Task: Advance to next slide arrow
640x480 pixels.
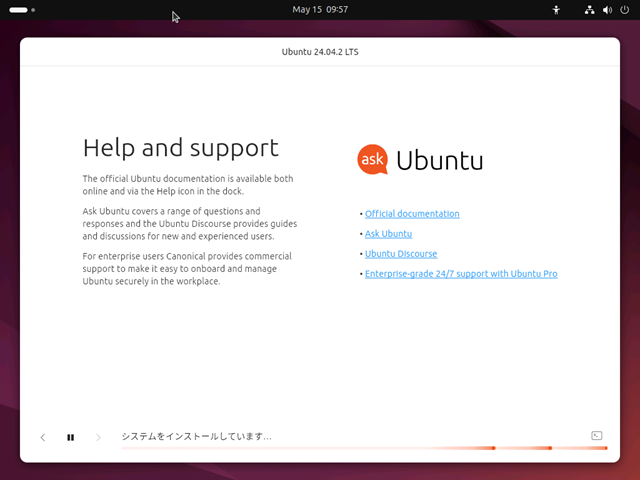Action: click(98, 437)
